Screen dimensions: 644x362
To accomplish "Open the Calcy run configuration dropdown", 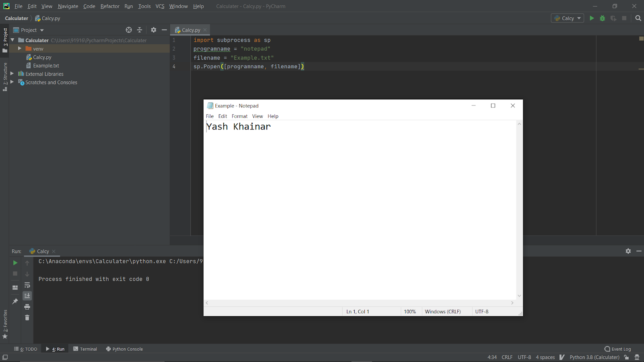I will click(567, 18).
